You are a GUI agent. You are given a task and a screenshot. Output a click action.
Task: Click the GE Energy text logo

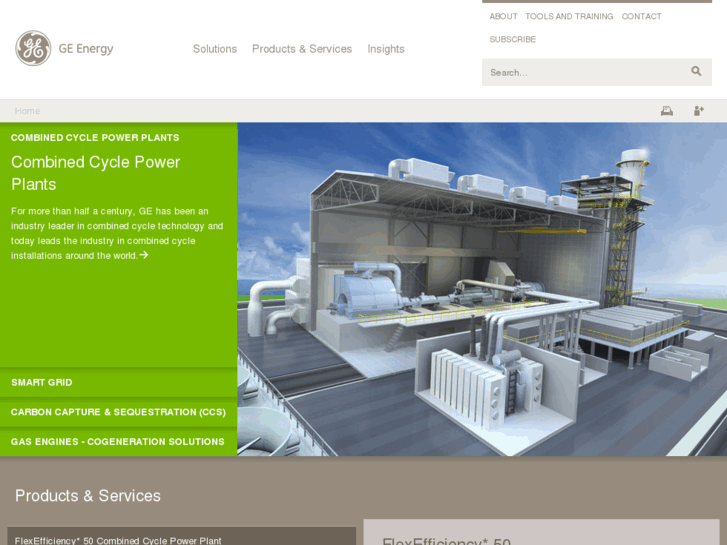pos(86,49)
